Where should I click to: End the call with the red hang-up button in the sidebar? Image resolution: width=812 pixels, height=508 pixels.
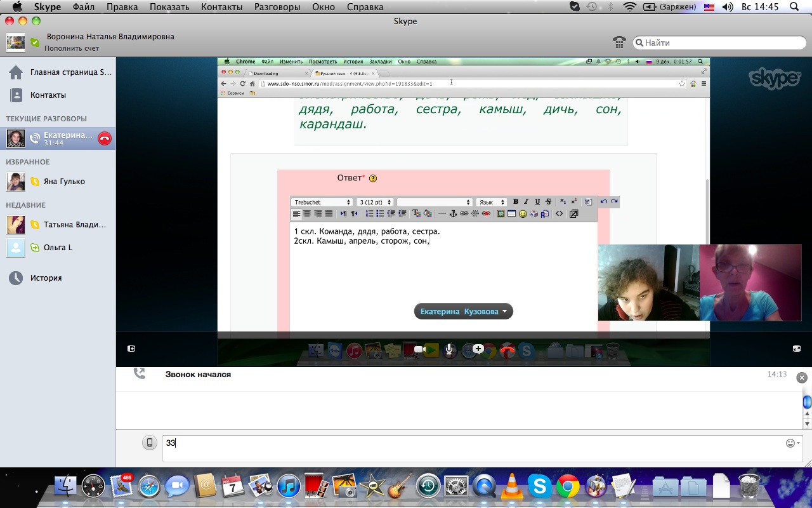105,138
